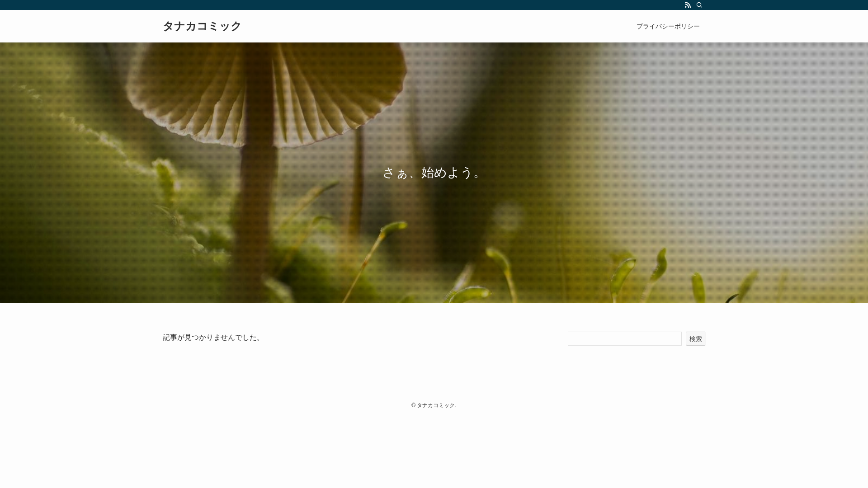Image resolution: width=868 pixels, height=488 pixels.
Task: Open the プライバシーポリシー menu item
Action: pyautogui.click(x=668, y=26)
